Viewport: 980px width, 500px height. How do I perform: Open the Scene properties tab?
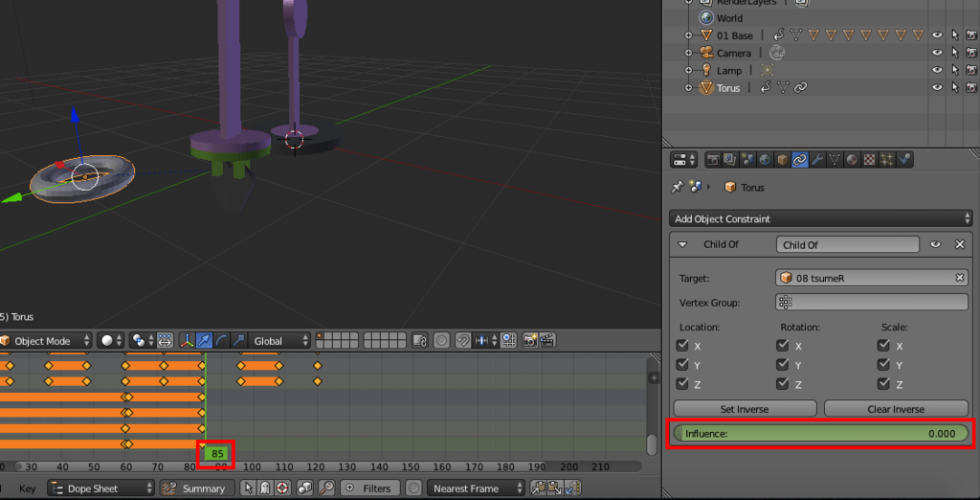click(747, 160)
